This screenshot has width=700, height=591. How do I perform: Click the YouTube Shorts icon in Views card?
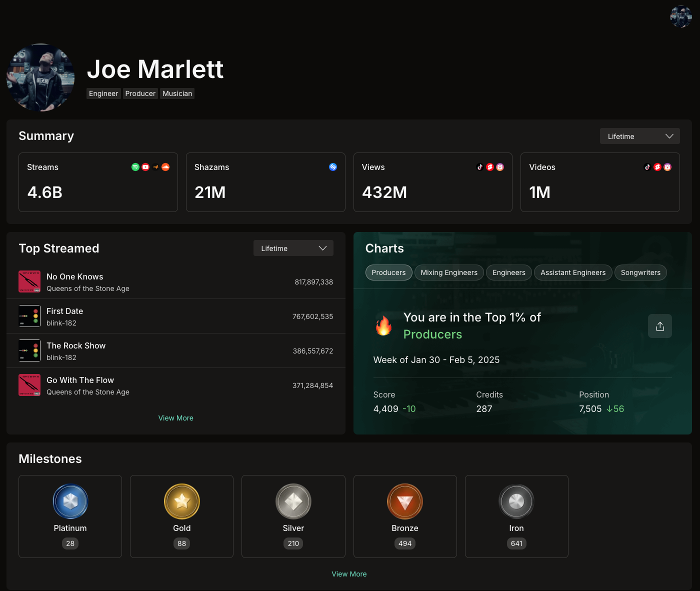coord(490,167)
